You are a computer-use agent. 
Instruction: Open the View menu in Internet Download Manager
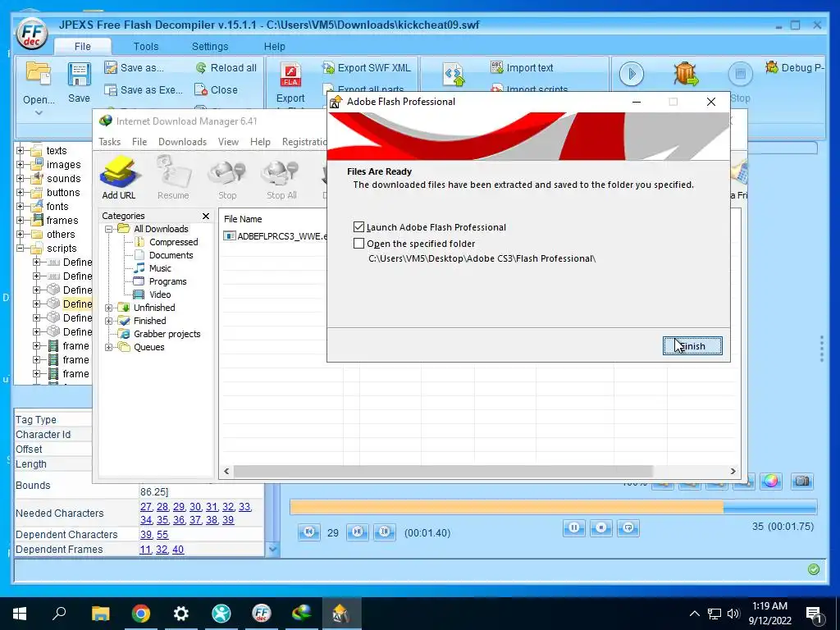coord(228,141)
